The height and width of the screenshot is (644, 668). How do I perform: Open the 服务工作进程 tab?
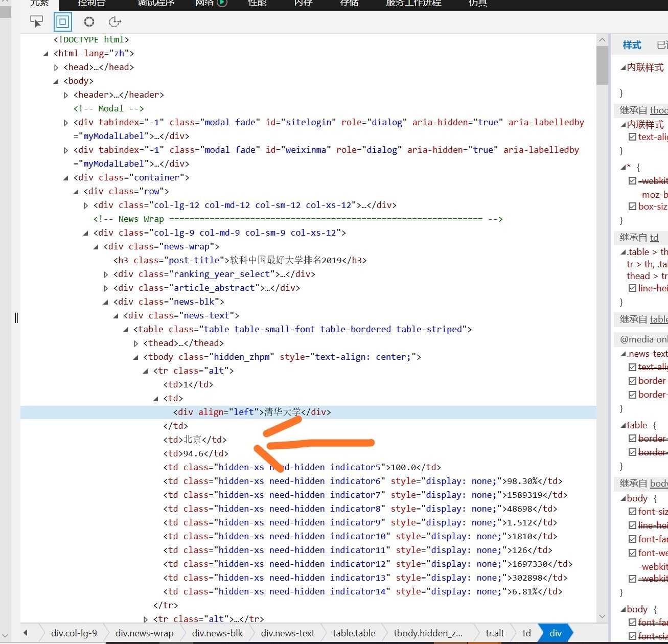(x=413, y=3)
